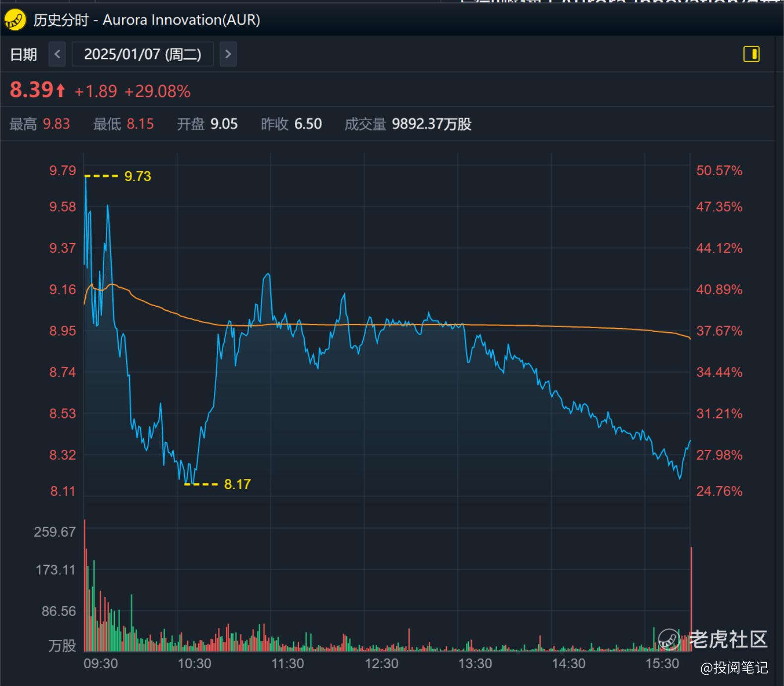Click the 13:30 time axis label
784x686 pixels.
pyautogui.click(x=475, y=664)
